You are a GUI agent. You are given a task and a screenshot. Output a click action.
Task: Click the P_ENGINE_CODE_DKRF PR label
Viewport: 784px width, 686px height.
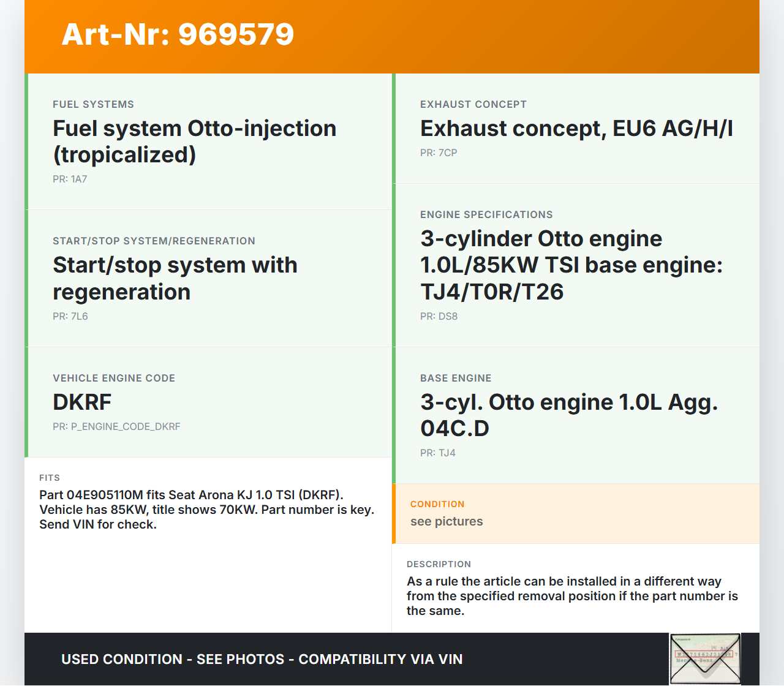(x=116, y=426)
